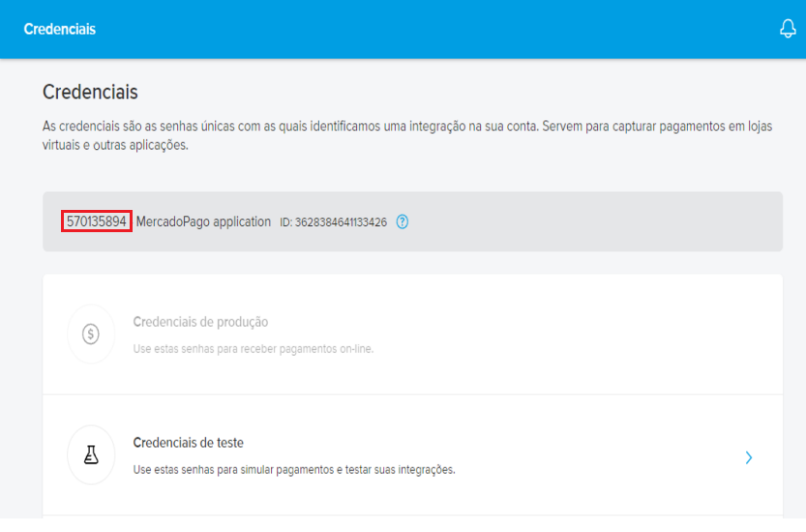
Task: Select the highlighted 570135894 account number
Action: [97, 222]
